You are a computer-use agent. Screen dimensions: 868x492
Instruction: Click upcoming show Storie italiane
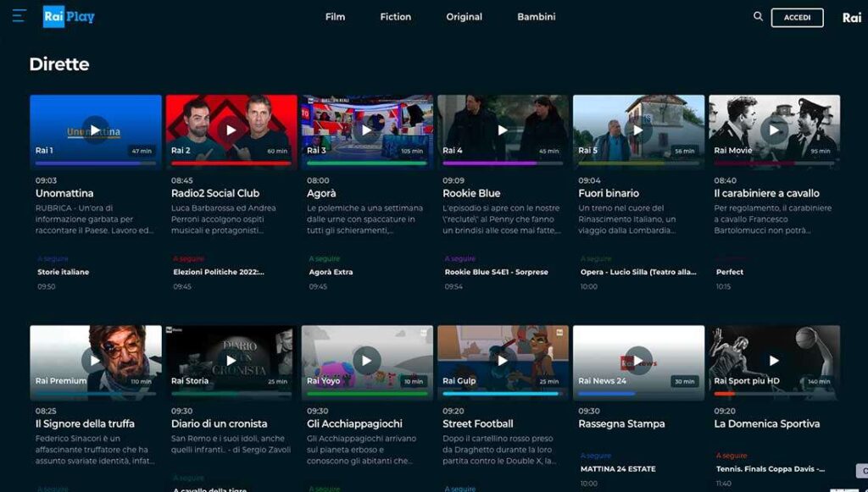point(63,272)
